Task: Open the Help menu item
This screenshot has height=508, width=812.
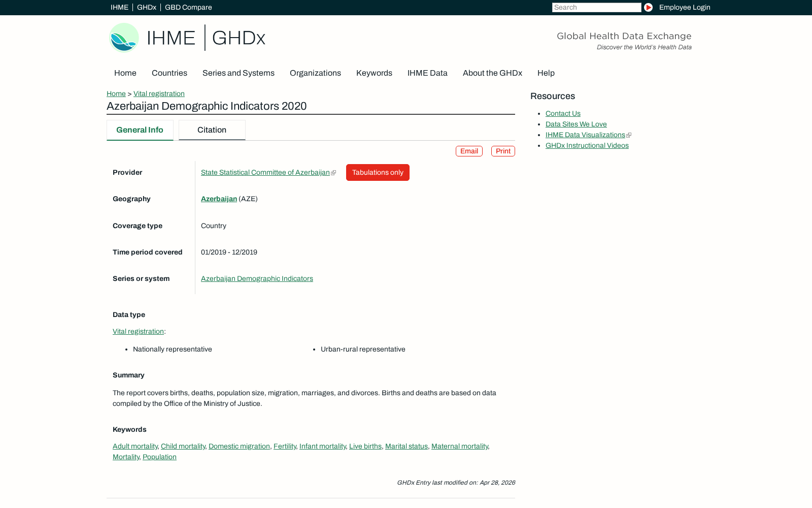Action: pos(546,73)
